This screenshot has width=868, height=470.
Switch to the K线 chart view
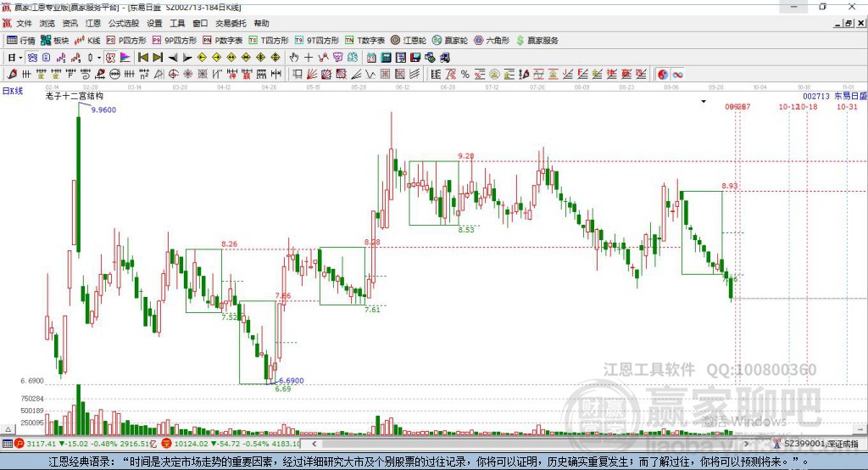(87, 41)
